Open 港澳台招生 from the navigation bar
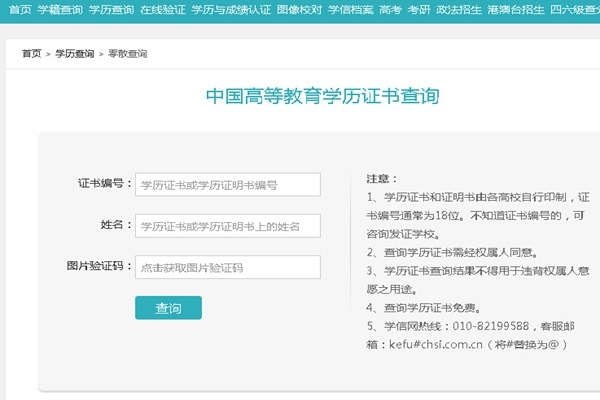 click(516, 9)
